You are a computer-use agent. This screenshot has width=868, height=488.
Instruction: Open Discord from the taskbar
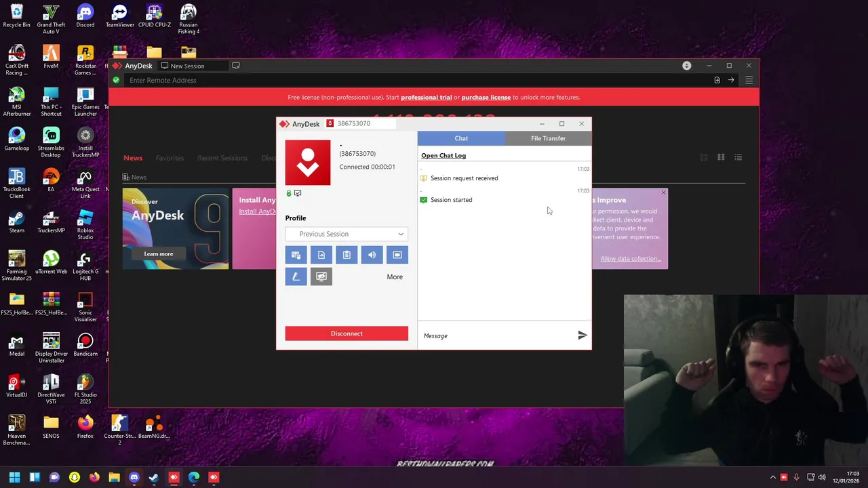click(x=134, y=477)
